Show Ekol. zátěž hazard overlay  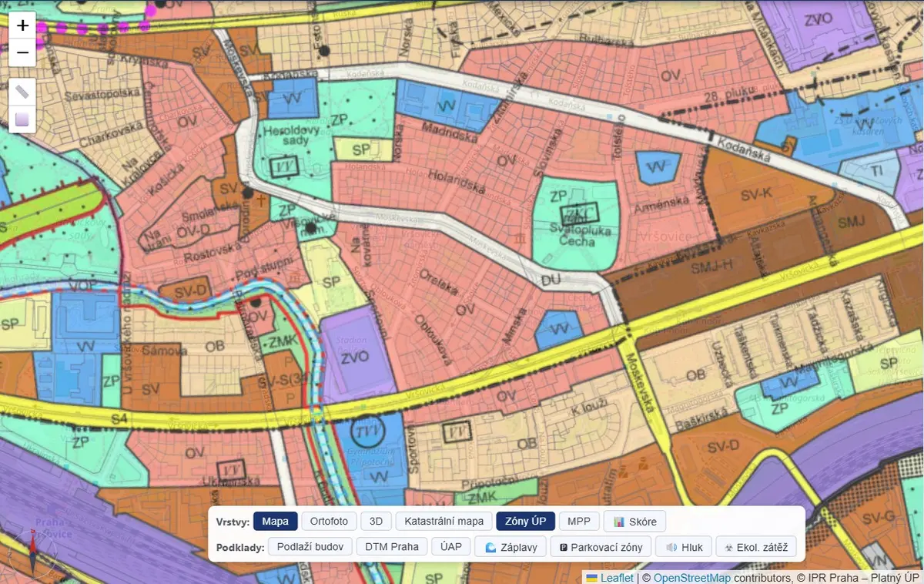point(755,547)
